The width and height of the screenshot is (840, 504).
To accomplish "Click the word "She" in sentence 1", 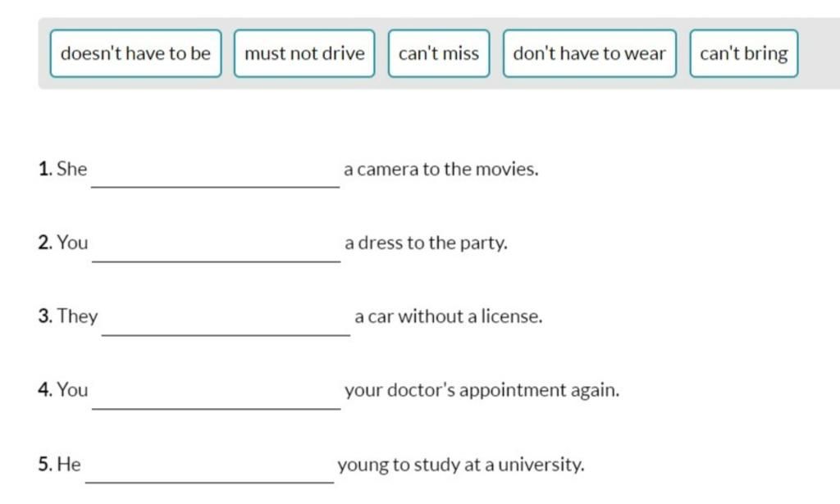I will (72, 169).
